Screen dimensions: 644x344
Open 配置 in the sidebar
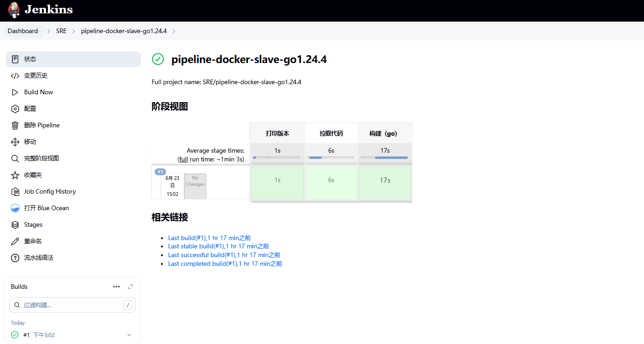73,109
